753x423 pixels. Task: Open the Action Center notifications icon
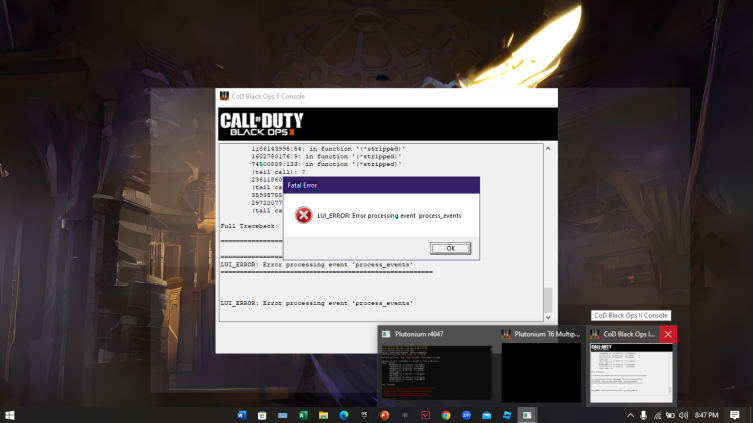(x=735, y=415)
